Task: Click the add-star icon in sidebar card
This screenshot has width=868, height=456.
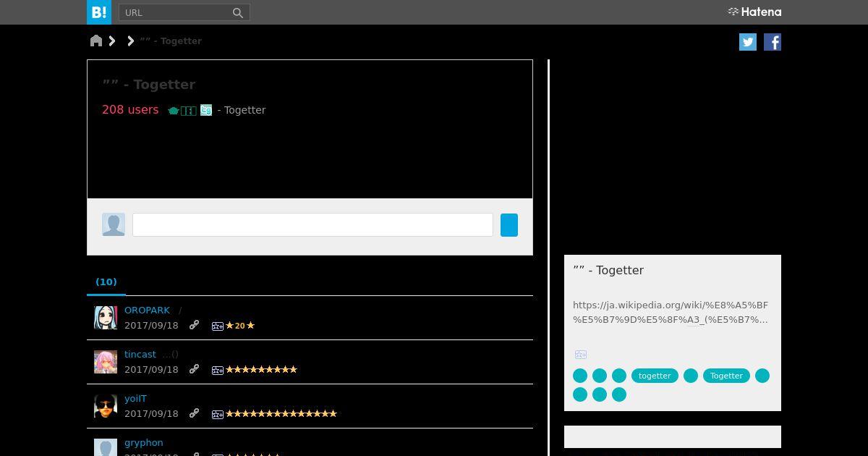Action: pyautogui.click(x=580, y=355)
